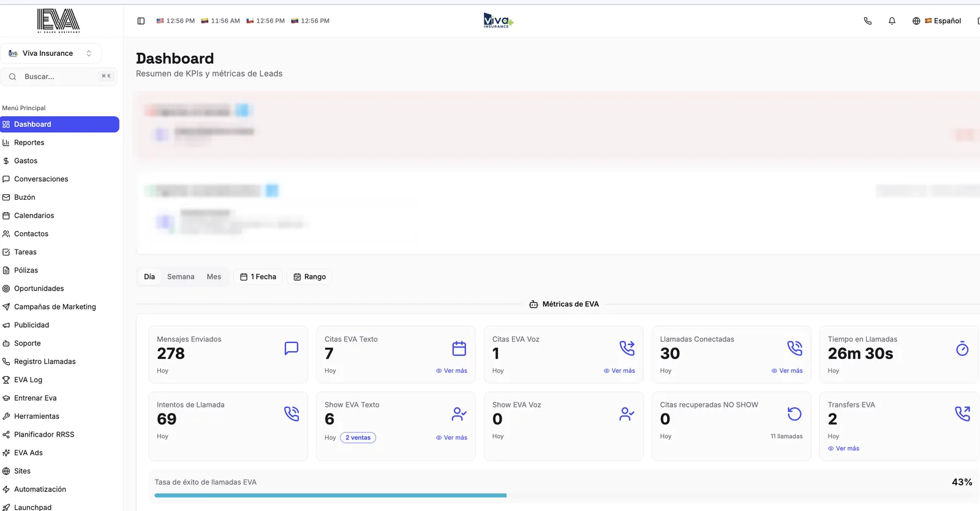
Task: Open Contactos from the sidebar
Action: [x=59, y=233]
